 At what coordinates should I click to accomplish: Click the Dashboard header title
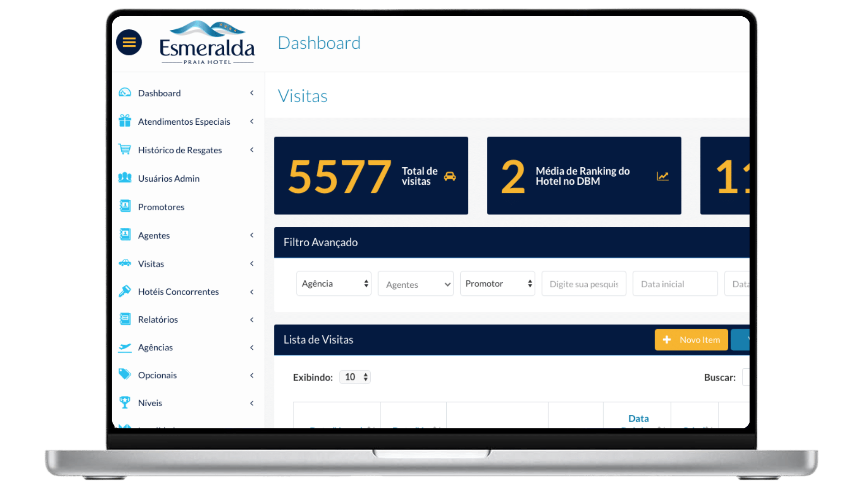(x=319, y=43)
